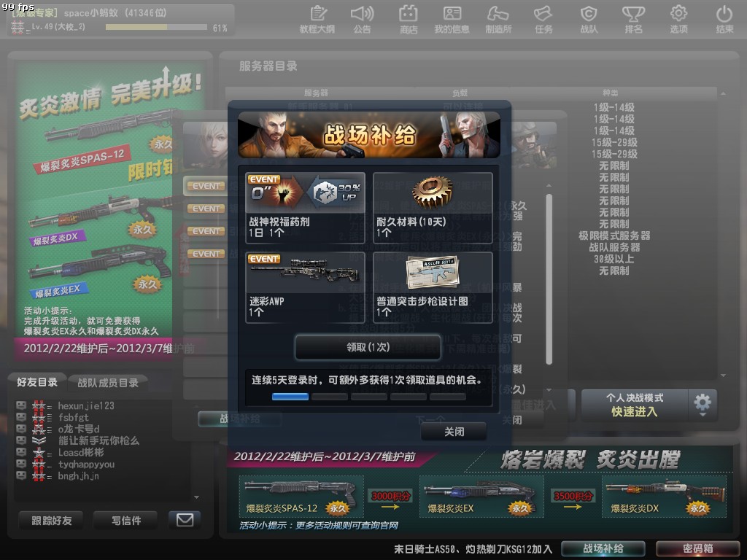
Task: Select friend fsbfgt in list
Action: point(74,418)
